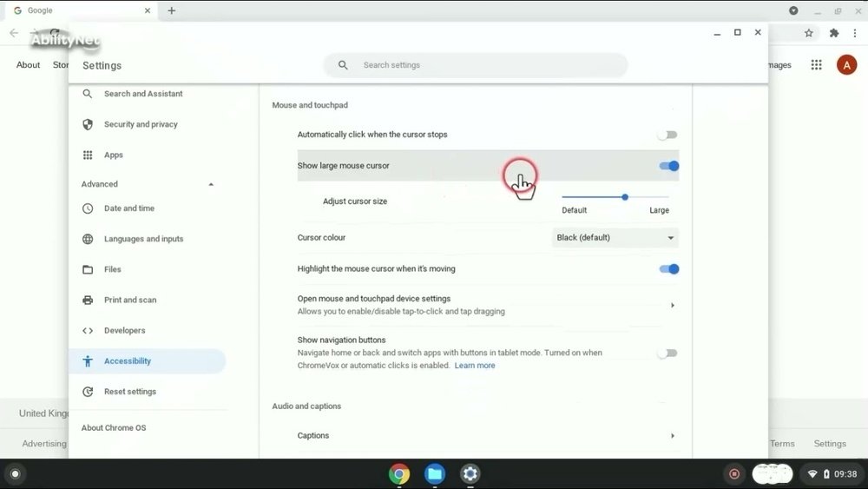Image resolution: width=868 pixels, height=489 pixels.
Task: Click the Chrome profile dropdown circle icon
Action: [x=793, y=10]
